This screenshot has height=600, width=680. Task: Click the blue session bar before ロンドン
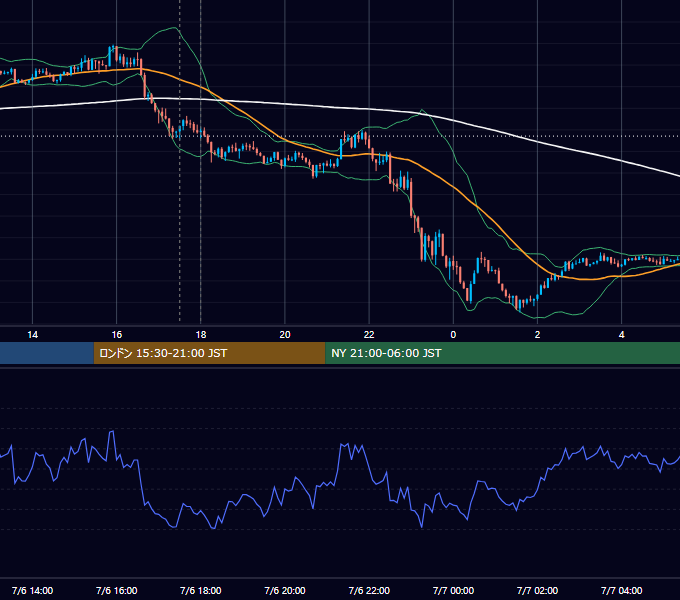point(47,353)
